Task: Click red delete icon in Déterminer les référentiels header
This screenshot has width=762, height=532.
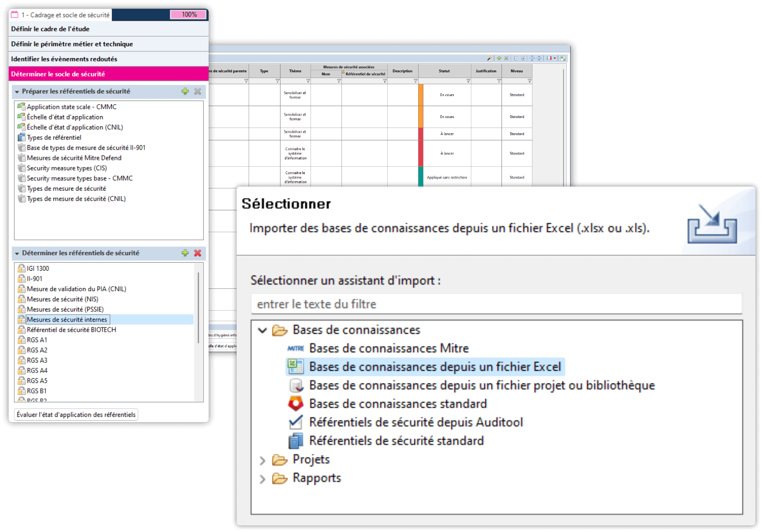Action: [198, 253]
